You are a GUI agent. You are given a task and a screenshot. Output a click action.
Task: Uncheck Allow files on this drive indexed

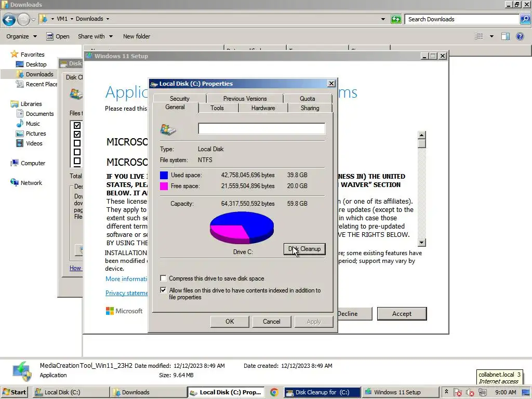pos(163,290)
